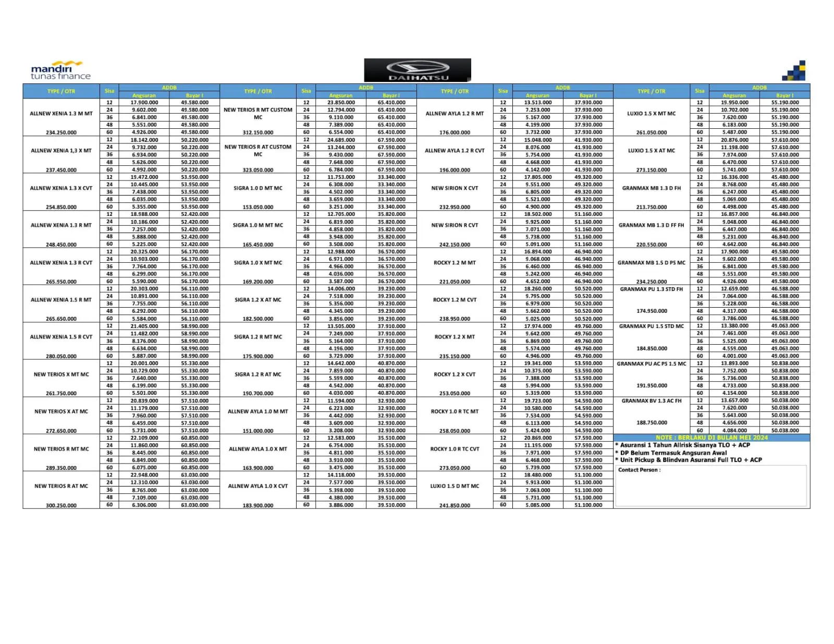
Task: Select the NEW TERIOS R AT MC cell
Action: [61, 486]
